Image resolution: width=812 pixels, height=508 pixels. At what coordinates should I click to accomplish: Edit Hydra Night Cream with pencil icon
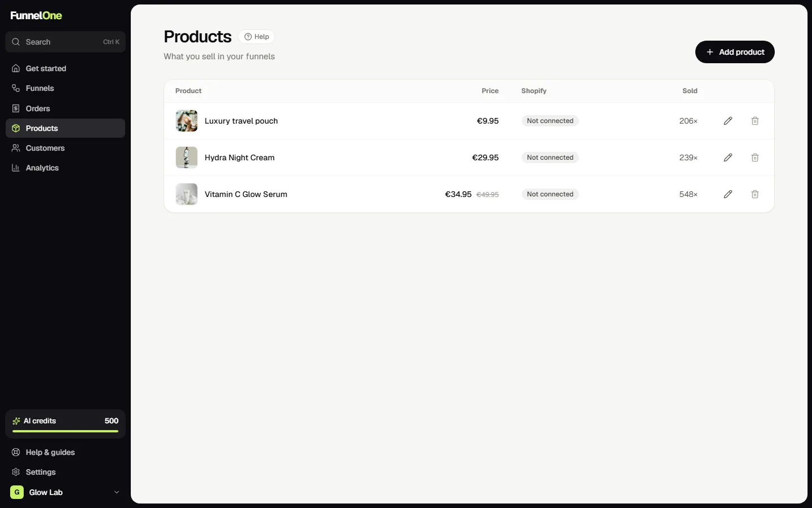(x=728, y=157)
